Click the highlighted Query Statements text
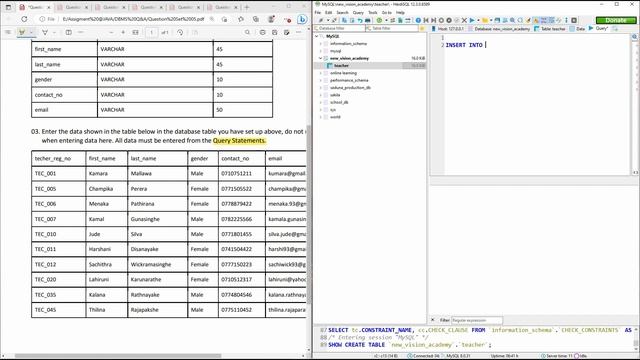This screenshot has width=640, height=360. [x=239, y=140]
